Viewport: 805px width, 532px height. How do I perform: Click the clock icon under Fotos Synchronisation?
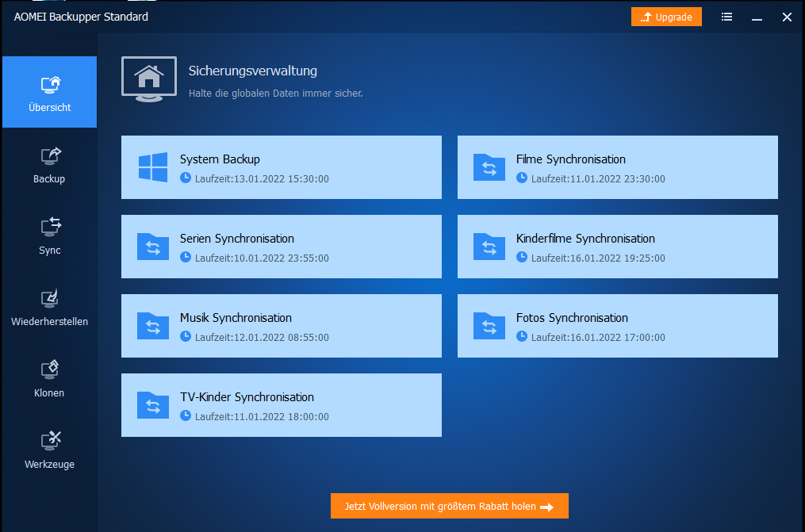click(x=522, y=336)
